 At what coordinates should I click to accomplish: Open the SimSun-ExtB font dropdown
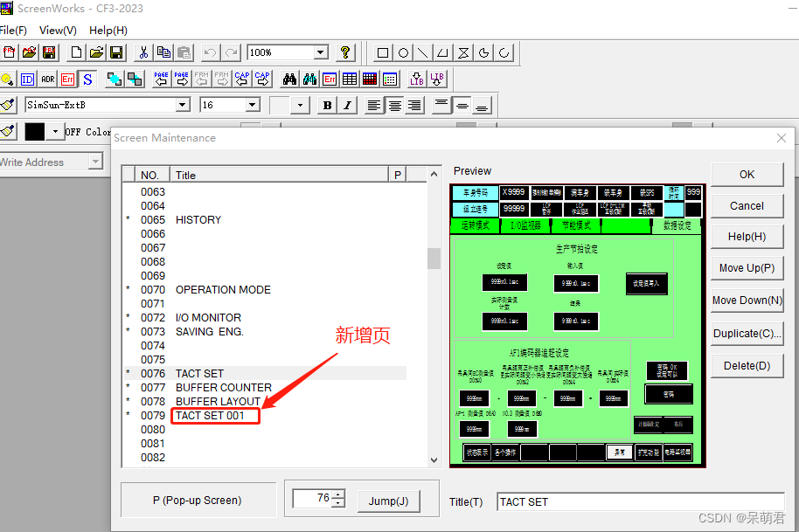point(182,104)
